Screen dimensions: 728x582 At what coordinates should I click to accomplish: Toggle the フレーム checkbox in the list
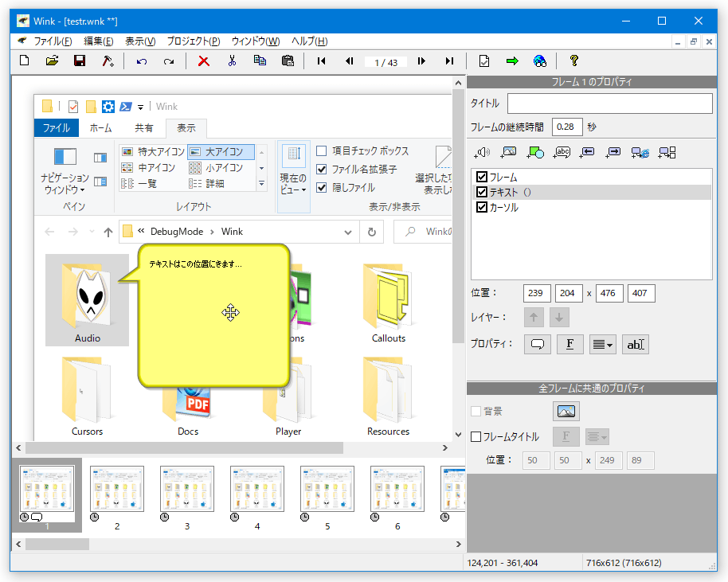tap(482, 177)
